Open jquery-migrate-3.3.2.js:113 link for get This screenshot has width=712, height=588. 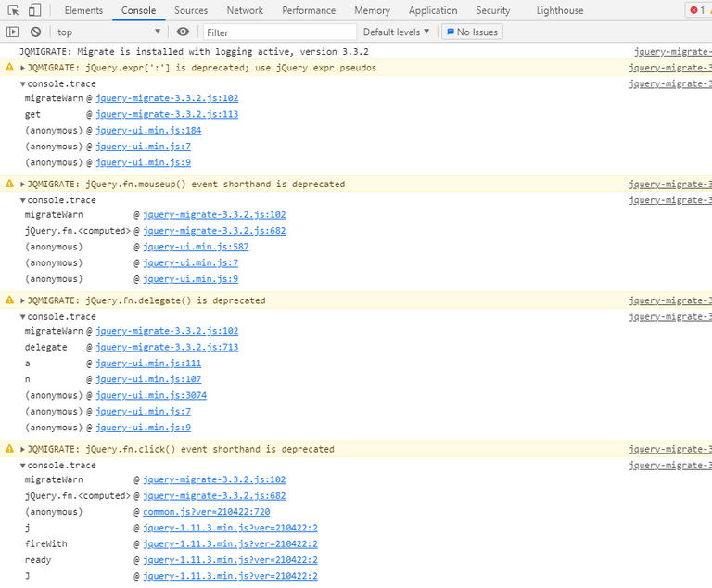tap(167, 114)
